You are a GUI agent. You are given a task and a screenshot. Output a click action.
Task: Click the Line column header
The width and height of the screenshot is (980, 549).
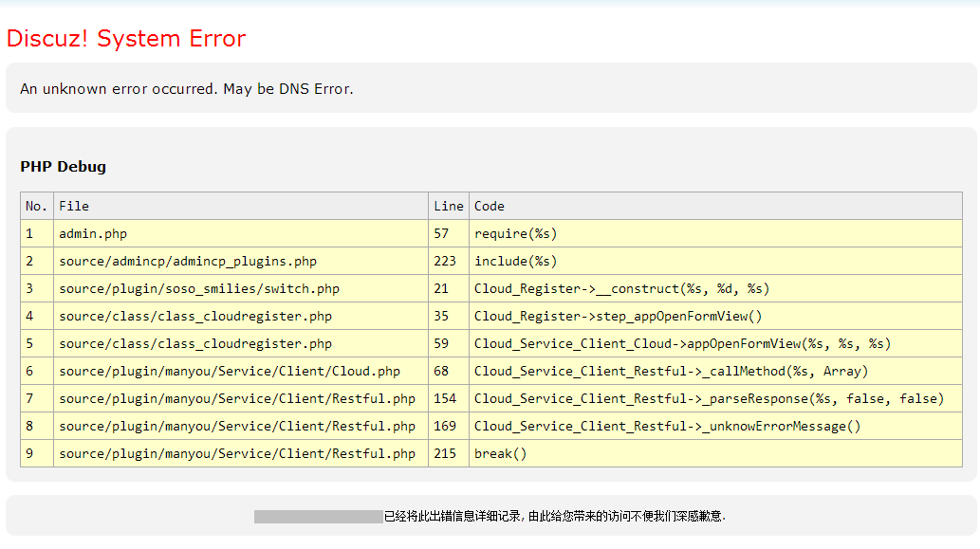(448, 206)
